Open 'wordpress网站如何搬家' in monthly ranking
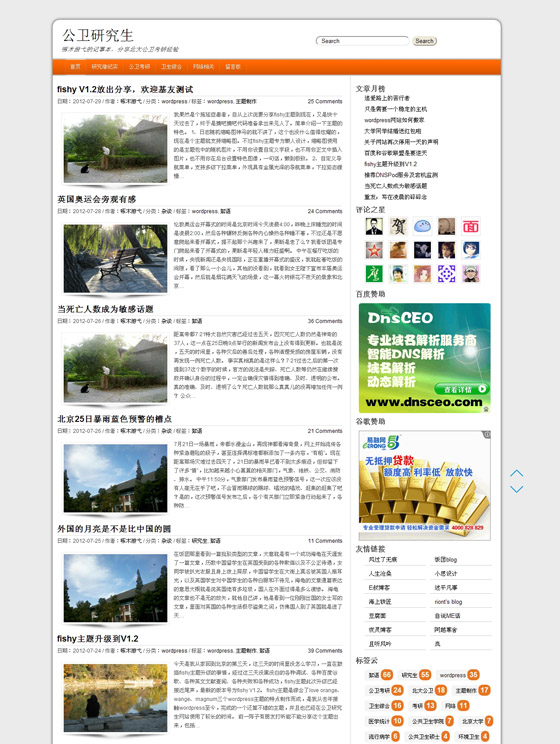560x744 pixels. click(394, 120)
